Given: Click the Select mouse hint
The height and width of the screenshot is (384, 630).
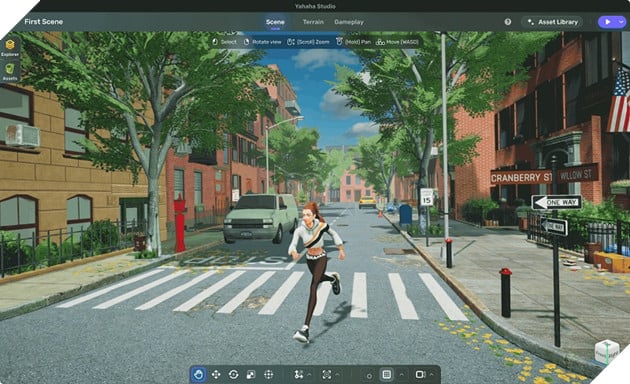Looking at the screenshot, I should point(224,42).
